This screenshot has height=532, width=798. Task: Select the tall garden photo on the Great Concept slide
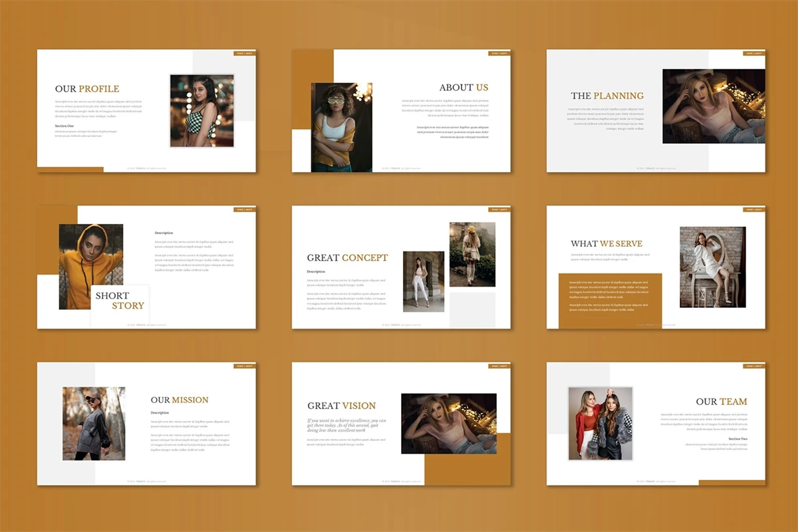[472, 254]
